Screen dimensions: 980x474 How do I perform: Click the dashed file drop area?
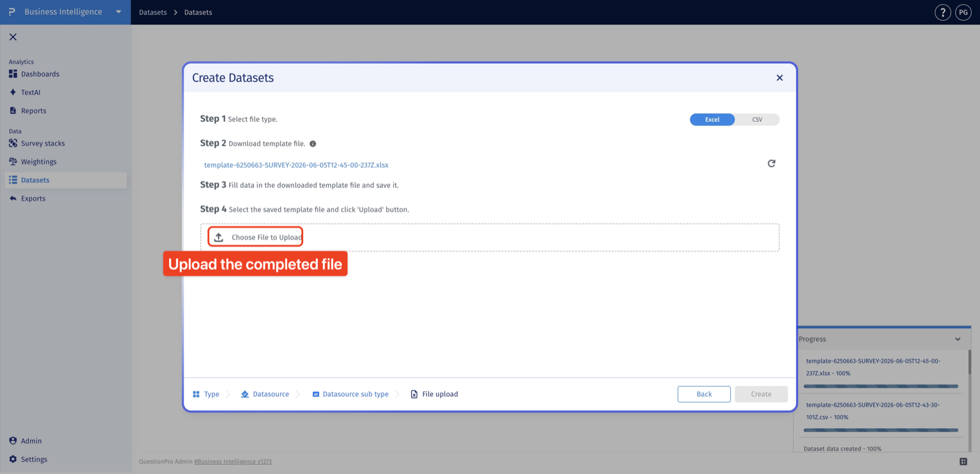point(490,238)
